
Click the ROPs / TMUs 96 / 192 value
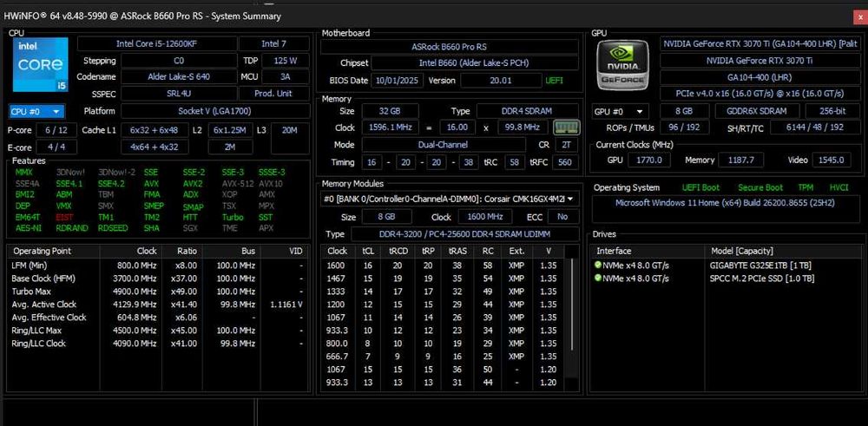684,128
